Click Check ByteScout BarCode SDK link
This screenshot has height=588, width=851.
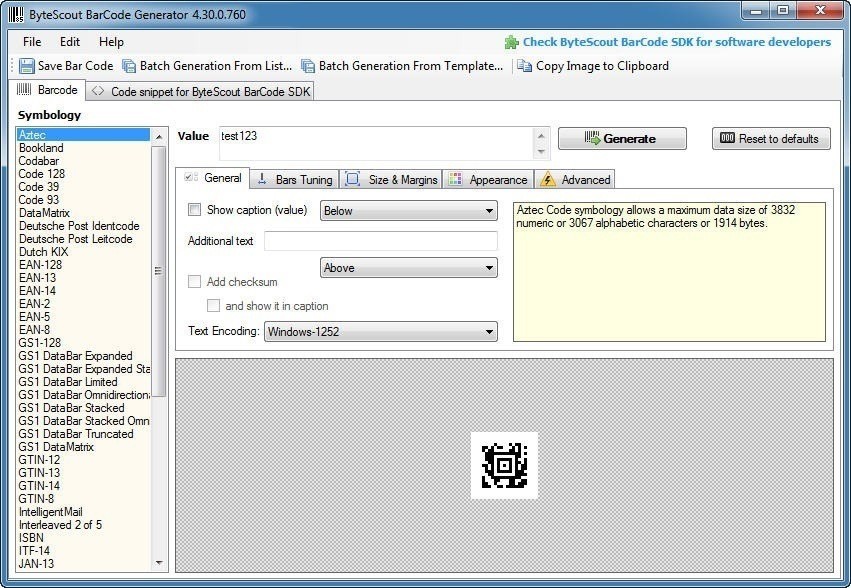[670, 42]
